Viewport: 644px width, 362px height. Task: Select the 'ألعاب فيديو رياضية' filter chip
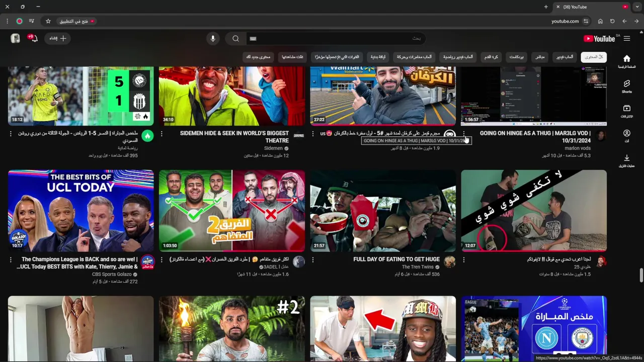tap(458, 57)
